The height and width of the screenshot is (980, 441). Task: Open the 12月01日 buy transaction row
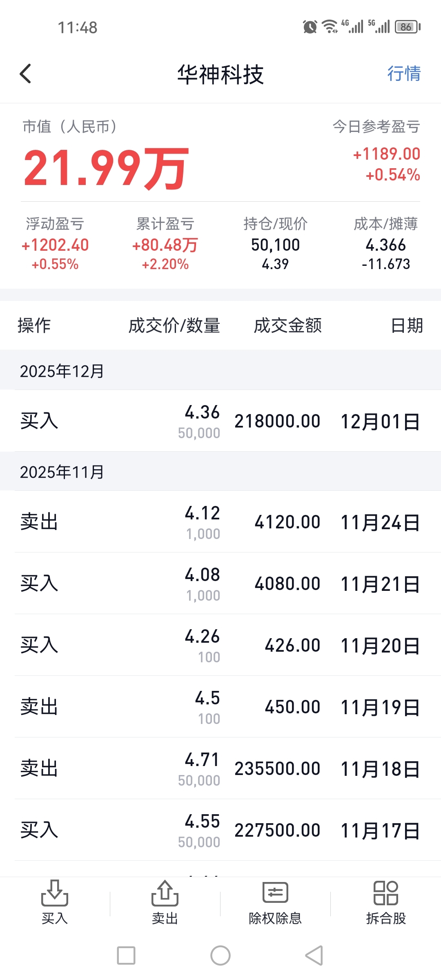[x=220, y=421]
